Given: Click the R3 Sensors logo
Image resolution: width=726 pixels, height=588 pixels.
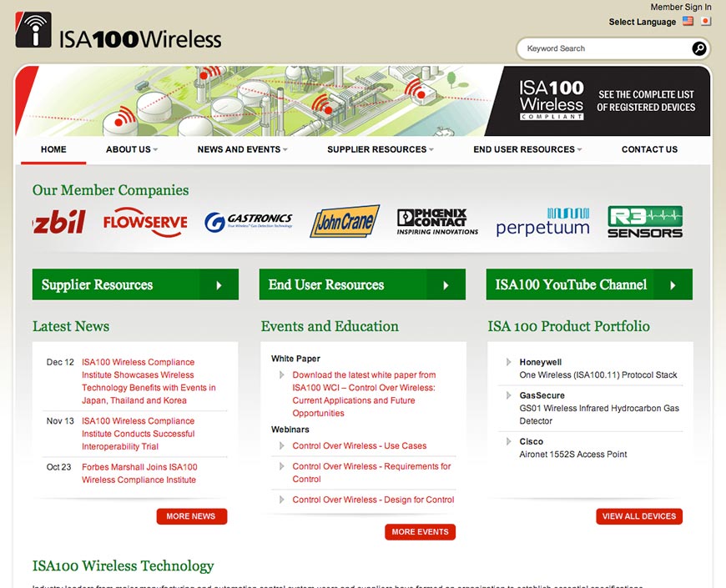Looking at the screenshot, I should click(645, 222).
